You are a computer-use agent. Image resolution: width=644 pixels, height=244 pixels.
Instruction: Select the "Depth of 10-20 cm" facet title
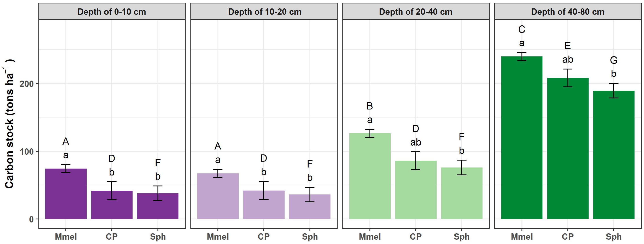(264, 12)
